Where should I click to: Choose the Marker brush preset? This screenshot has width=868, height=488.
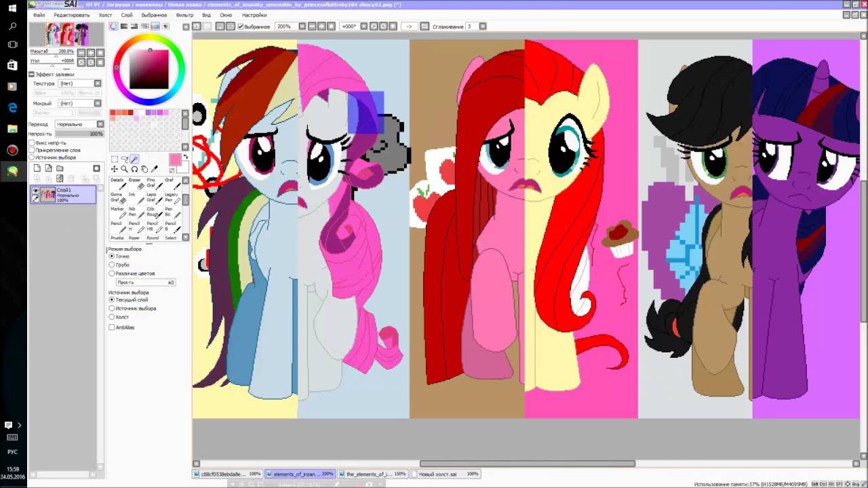(118, 212)
